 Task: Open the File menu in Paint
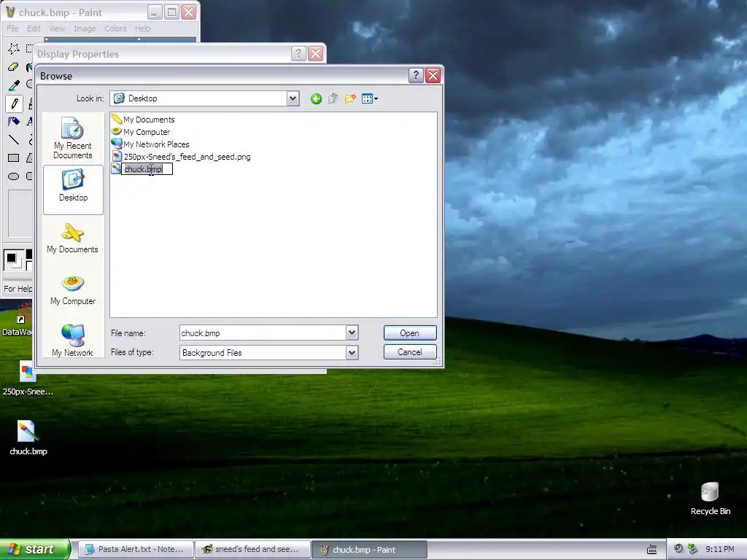coord(12,28)
